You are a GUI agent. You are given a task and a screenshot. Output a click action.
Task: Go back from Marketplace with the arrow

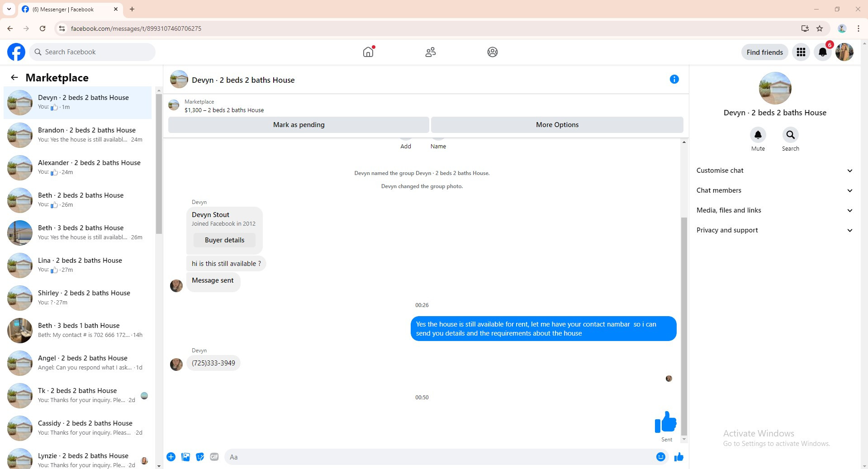pyautogui.click(x=14, y=77)
